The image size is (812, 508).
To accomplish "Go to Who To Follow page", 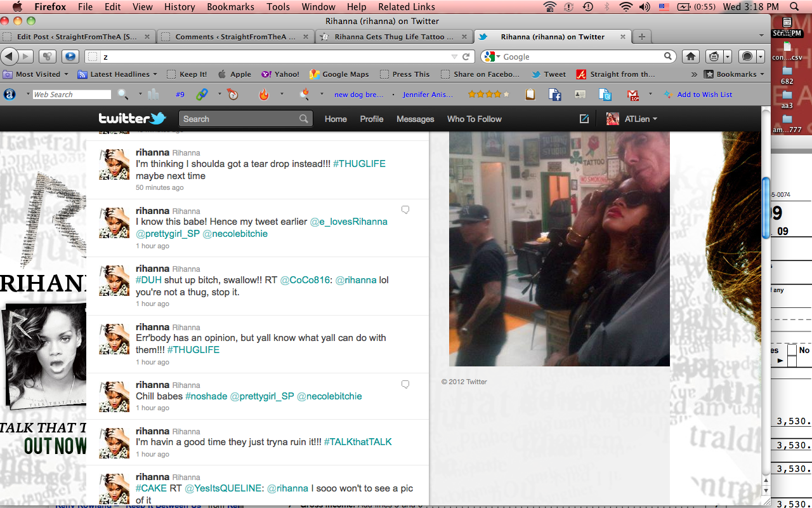I will 474,119.
